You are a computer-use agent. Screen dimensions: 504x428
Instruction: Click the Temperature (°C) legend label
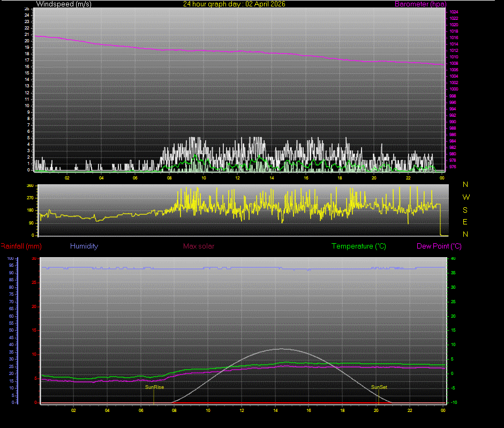tap(358, 246)
